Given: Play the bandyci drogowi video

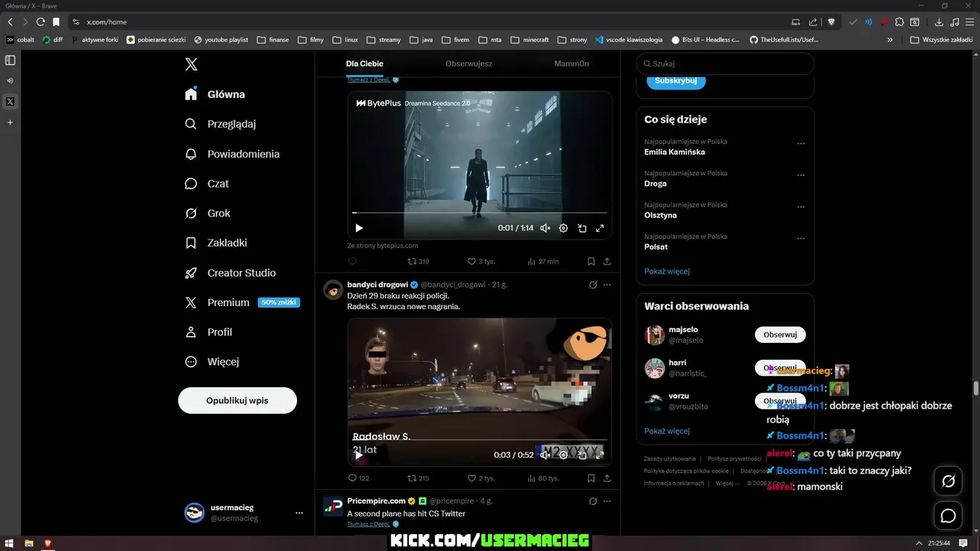Looking at the screenshot, I should tap(358, 455).
